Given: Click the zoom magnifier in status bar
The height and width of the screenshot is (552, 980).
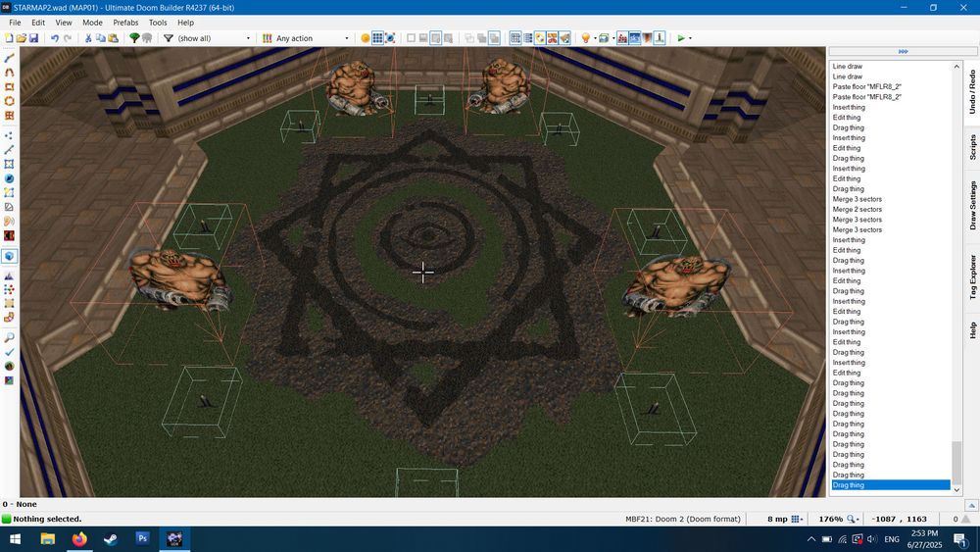Looking at the screenshot, I should (852, 519).
